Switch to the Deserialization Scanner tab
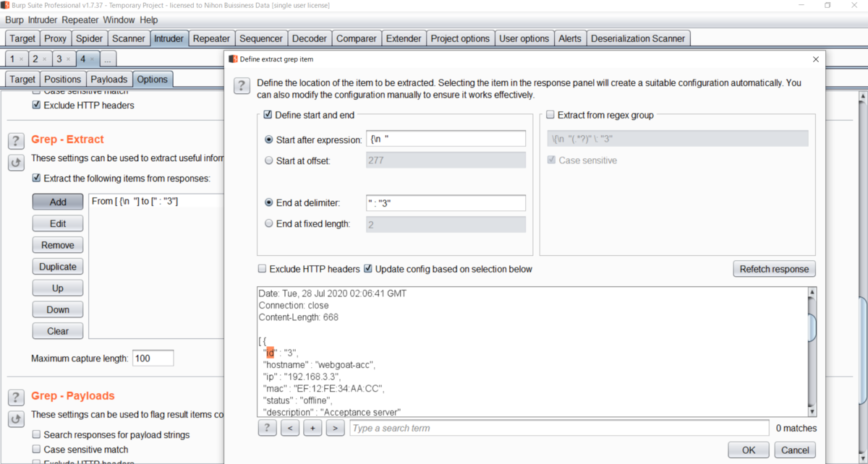868x464 pixels. pos(638,38)
